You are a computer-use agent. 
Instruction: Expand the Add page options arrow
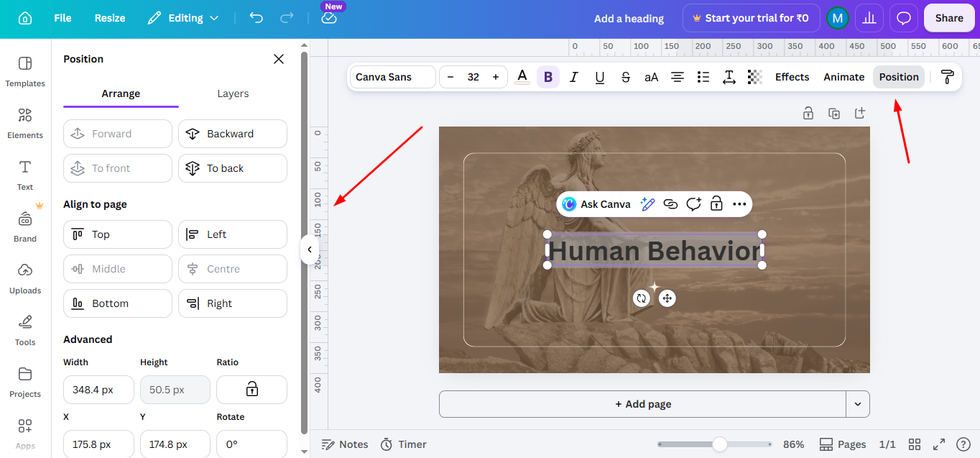tap(858, 404)
